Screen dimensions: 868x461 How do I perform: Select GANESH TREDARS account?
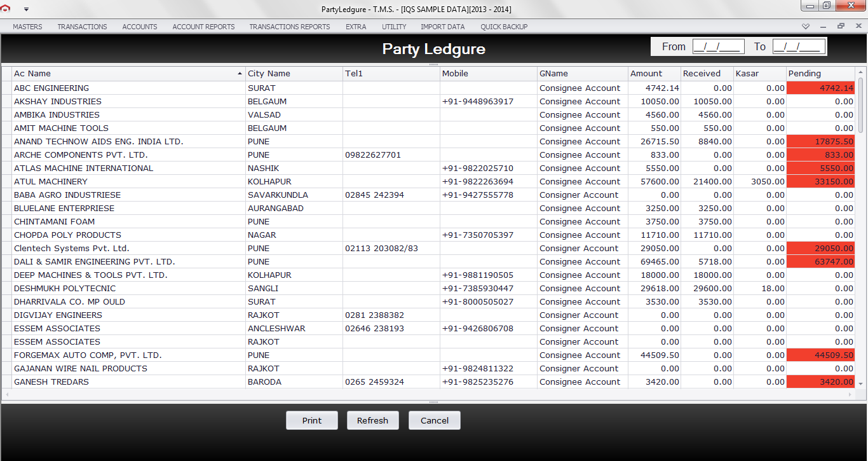(51, 382)
